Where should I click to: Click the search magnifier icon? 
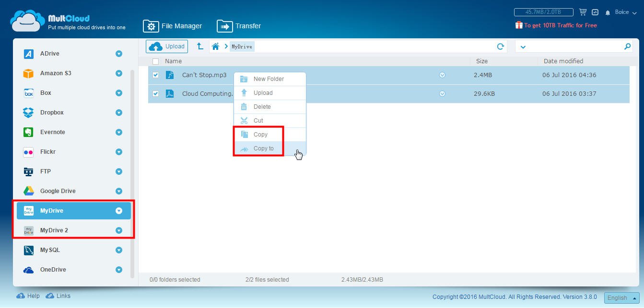(627, 46)
